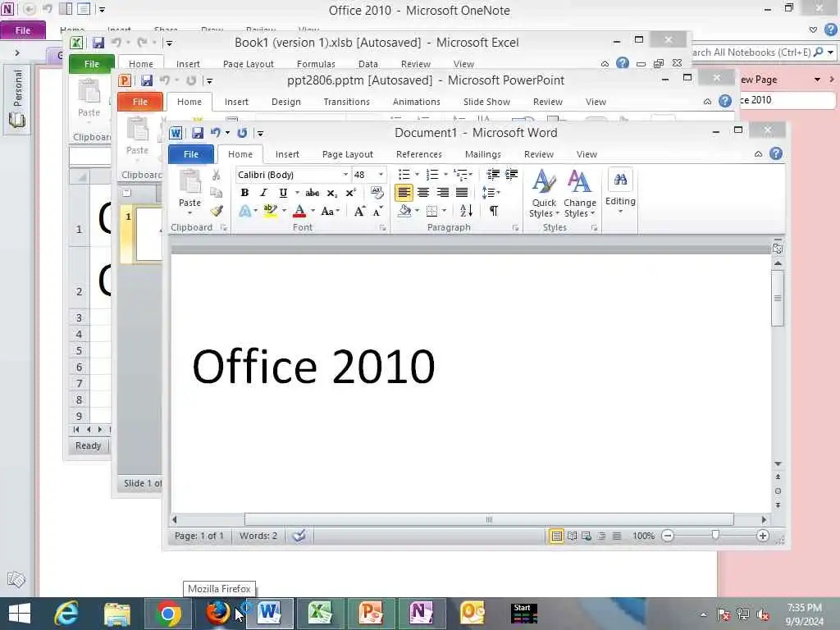Viewport: 840px width, 630px height.
Task: Select Justify alignment in Word
Action: [462, 192]
